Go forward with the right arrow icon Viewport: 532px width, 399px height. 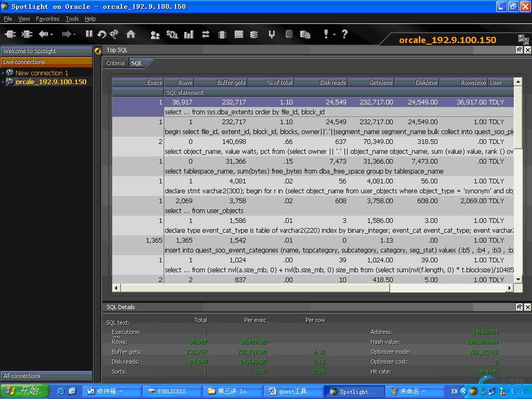coord(66,34)
